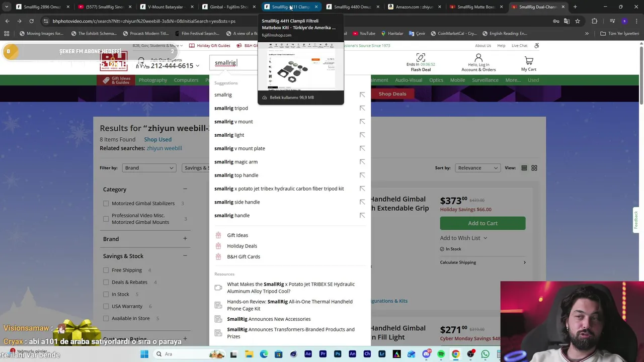Open the Account & Orders person icon
Image resolution: width=644 pixels, height=362 pixels.
point(478,58)
